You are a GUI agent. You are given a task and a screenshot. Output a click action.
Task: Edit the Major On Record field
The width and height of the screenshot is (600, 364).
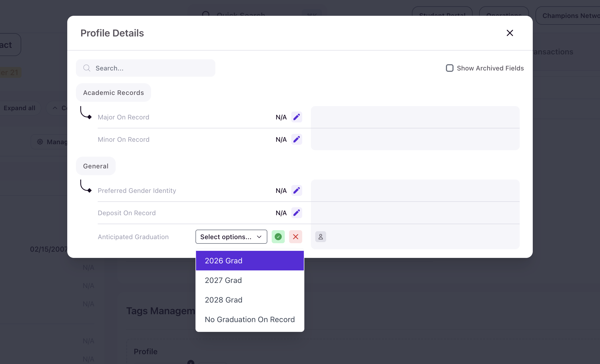296,117
